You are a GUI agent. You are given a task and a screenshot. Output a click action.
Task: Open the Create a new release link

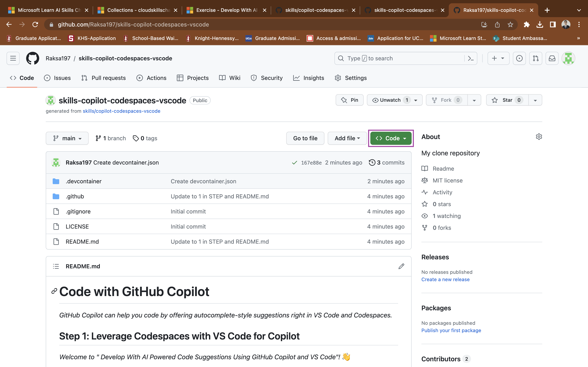[x=445, y=279]
